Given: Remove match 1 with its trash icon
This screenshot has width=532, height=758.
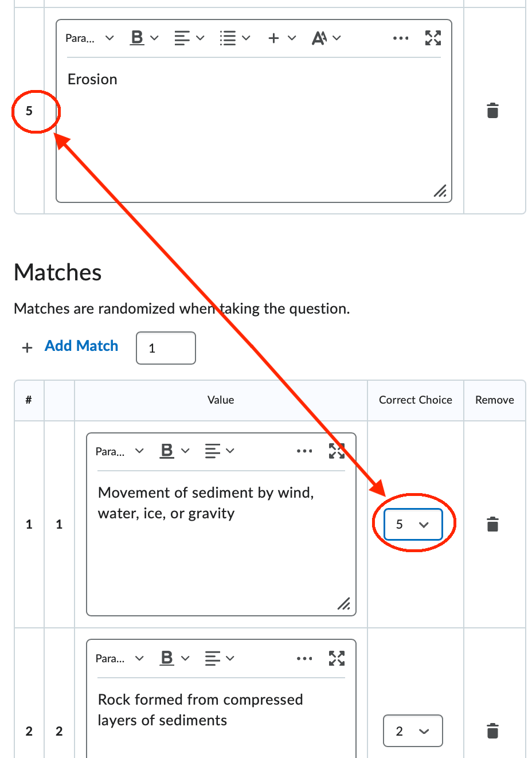Looking at the screenshot, I should point(494,523).
